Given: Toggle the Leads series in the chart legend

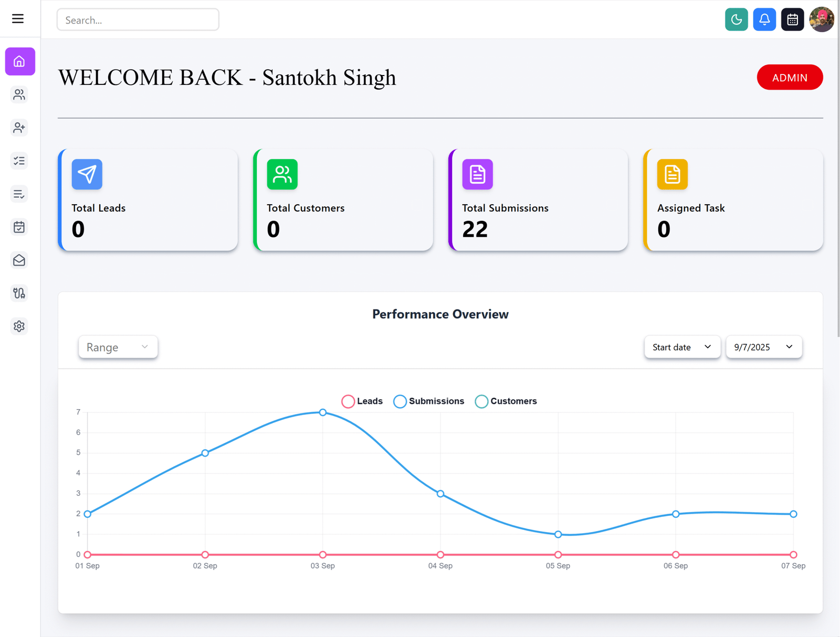Looking at the screenshot, I should coord(362,401).
